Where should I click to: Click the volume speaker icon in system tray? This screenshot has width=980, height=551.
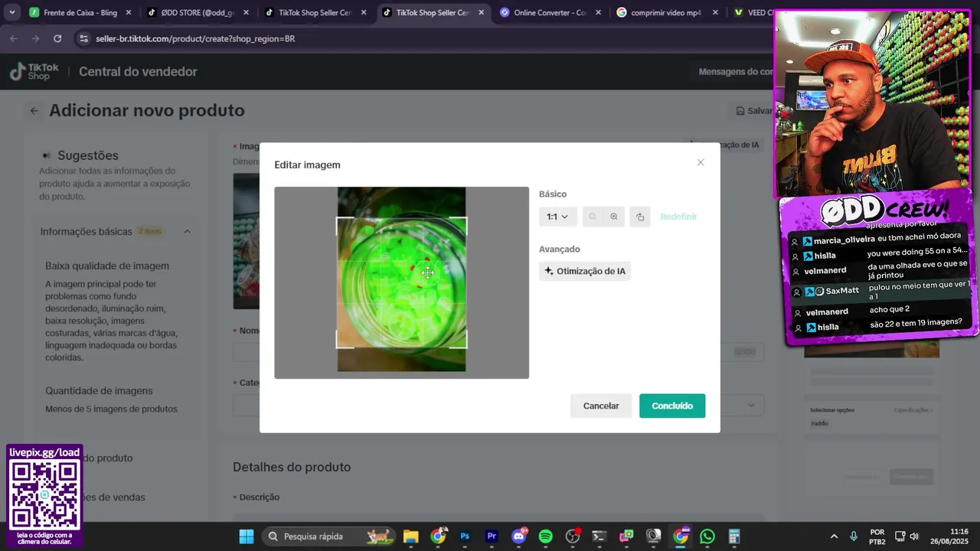pos(914,536)
